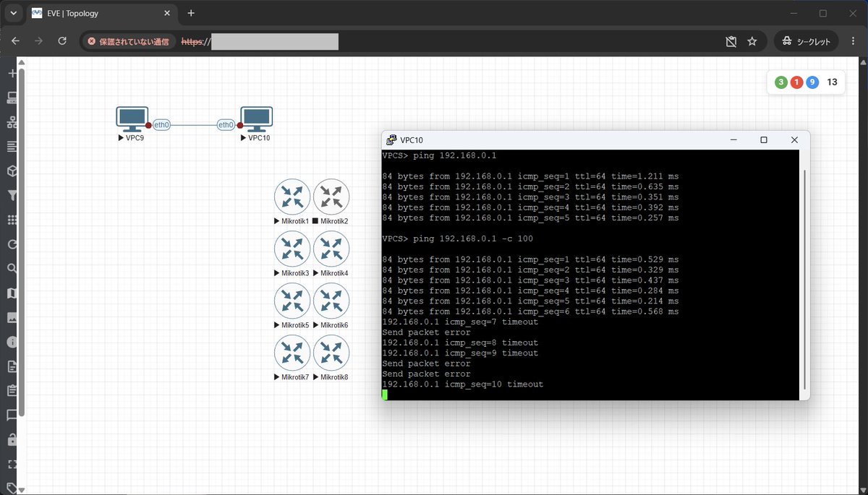Select the Mikrotik5 router icon
868x495 pixels.
(292, 301)
